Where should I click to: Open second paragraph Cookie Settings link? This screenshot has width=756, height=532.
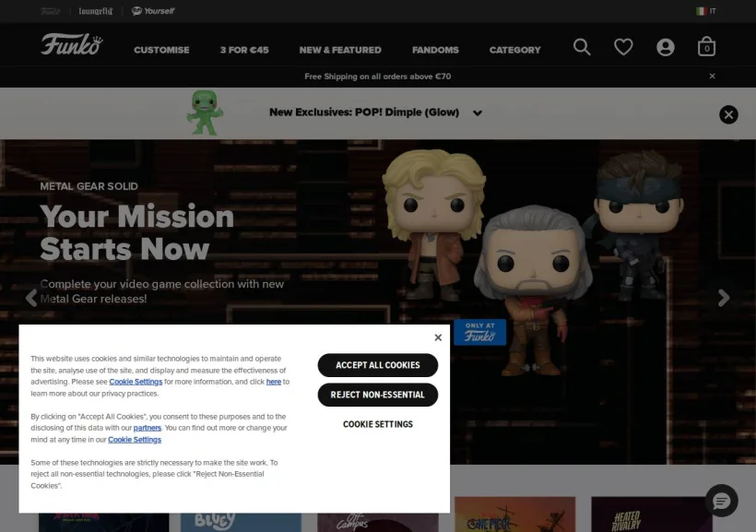click(135, 440)
